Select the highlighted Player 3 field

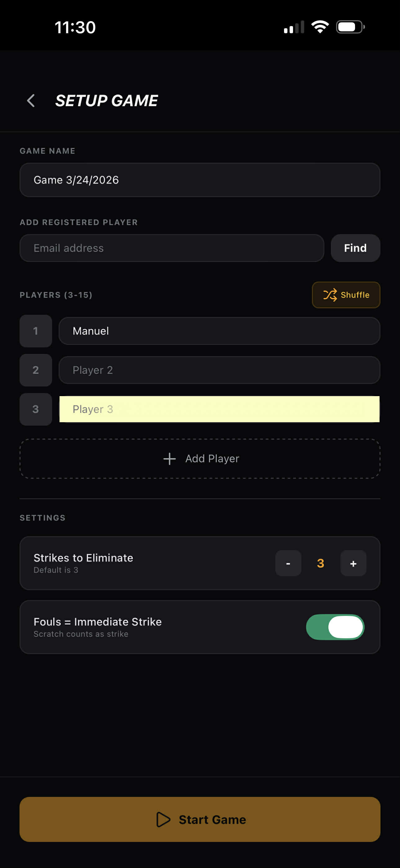click(x=219, y=409)
